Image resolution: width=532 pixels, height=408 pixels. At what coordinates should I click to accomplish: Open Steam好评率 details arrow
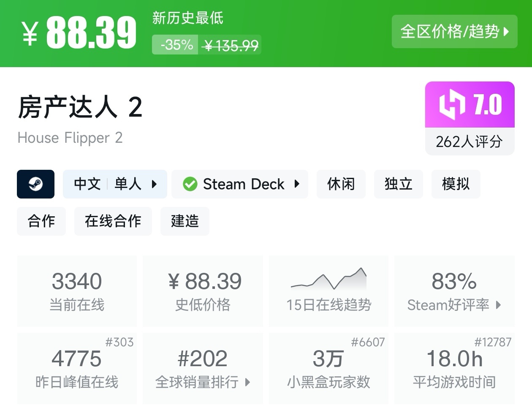(499, 305)
